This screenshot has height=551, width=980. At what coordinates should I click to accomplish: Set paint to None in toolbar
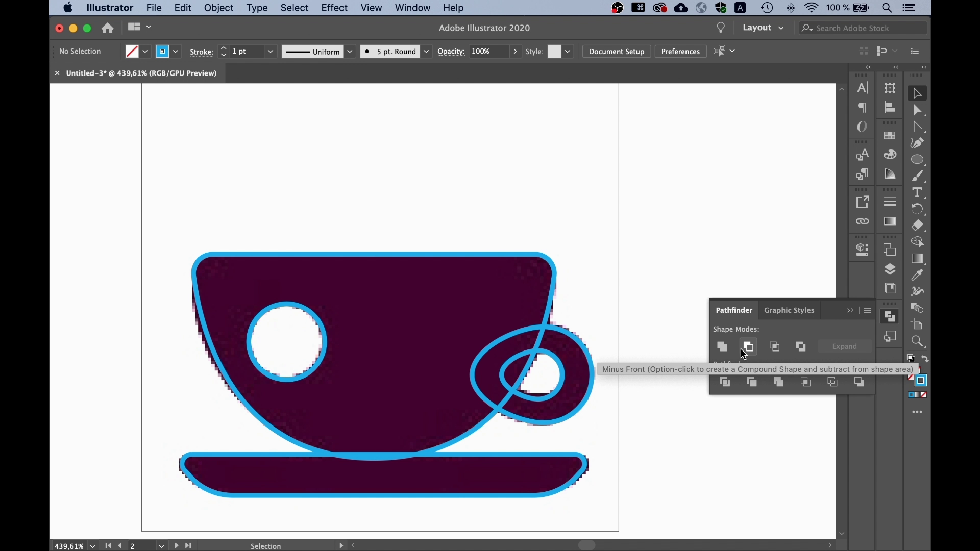click(924, 395)
